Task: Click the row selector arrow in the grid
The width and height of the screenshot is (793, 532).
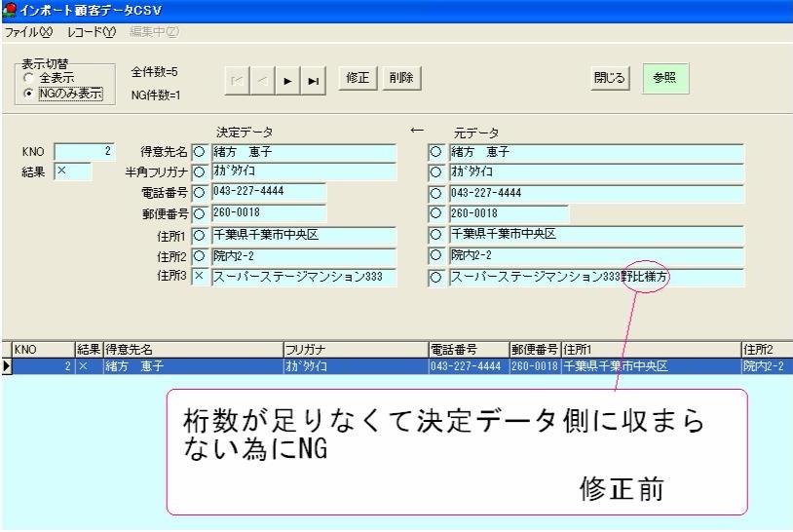Action: (x=7, y=367)
